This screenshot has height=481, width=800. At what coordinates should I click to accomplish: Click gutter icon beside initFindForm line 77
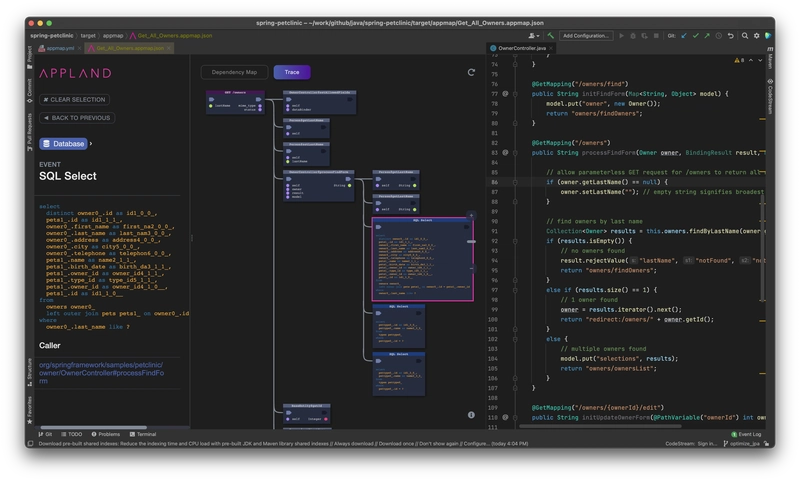pos(505,94)
